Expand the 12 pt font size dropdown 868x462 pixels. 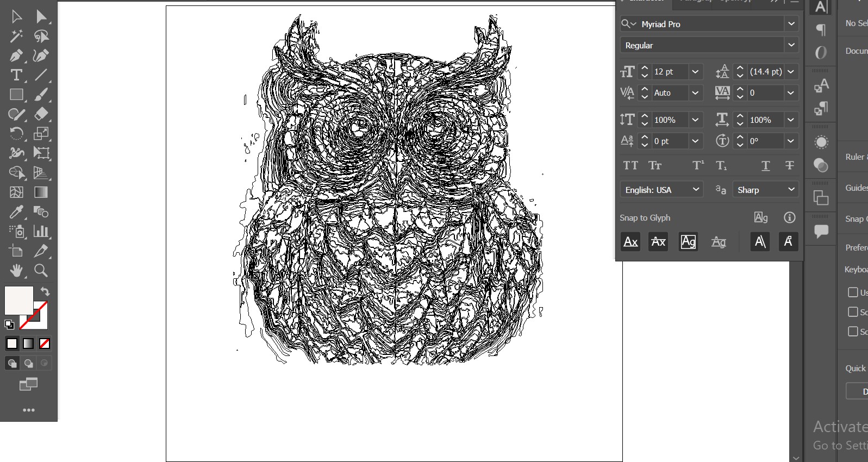(695, 72)
